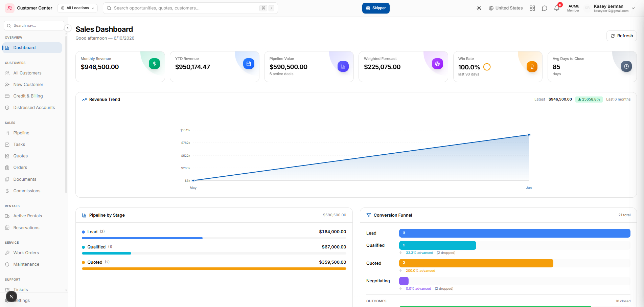The image size is (644, 307).
Task: Click the Conversion Funnel filter icon
Action: click(x=369, y=215)
